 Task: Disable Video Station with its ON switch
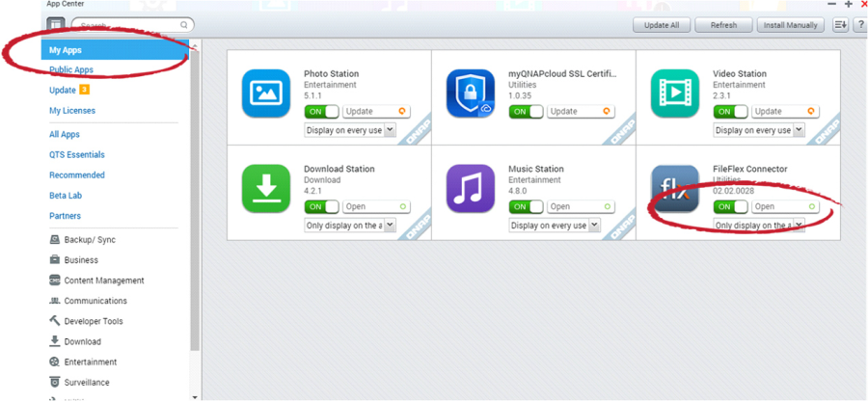click(x=730, y=111)
